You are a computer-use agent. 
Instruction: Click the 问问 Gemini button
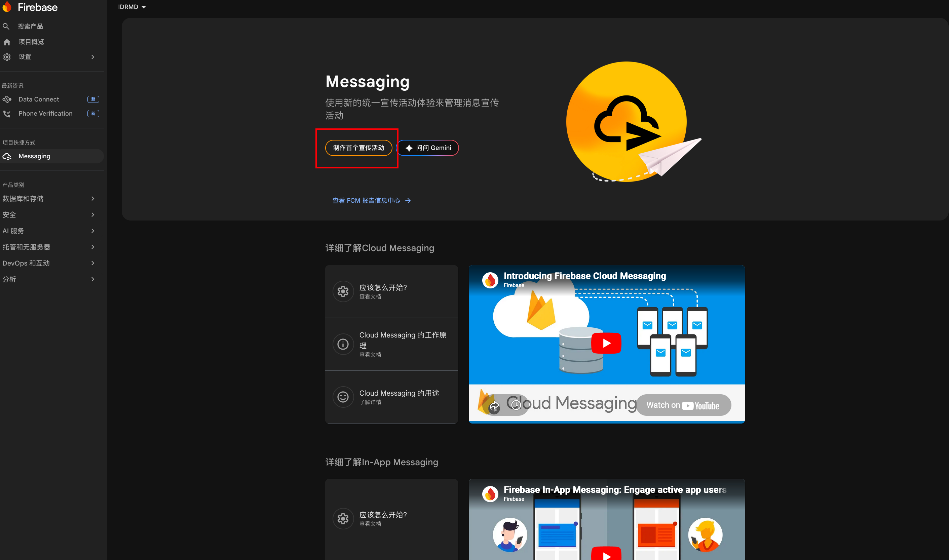(x=428, y=148)
